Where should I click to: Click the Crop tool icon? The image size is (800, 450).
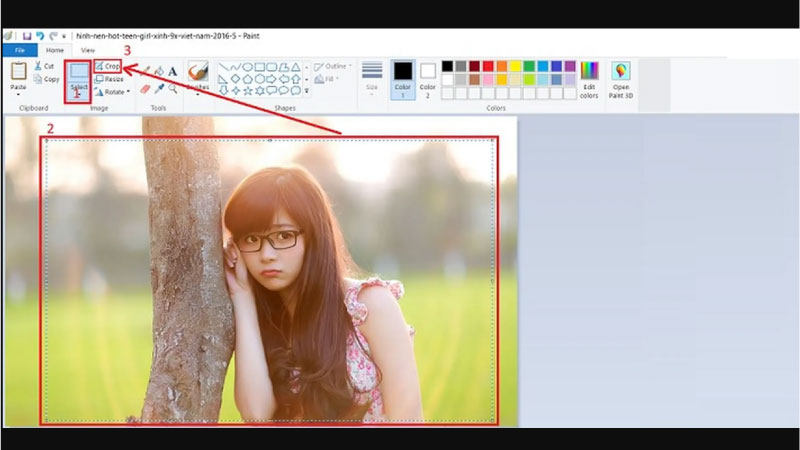[100, 66]
